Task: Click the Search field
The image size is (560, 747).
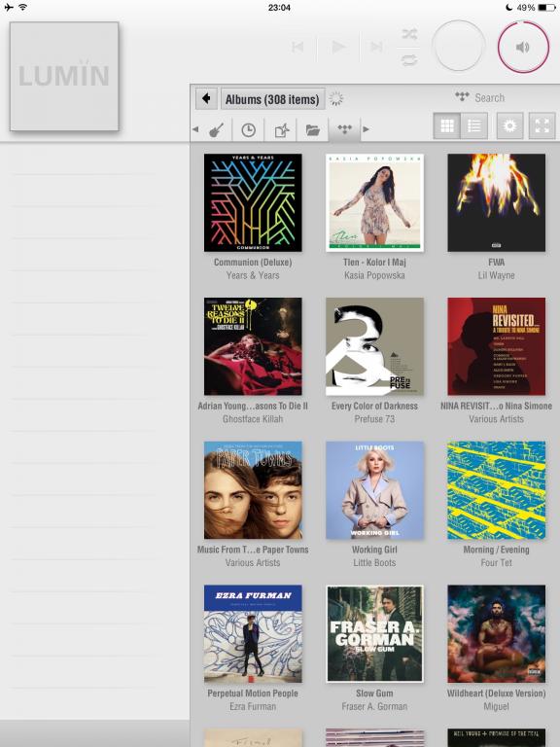Action: point(490,97)
